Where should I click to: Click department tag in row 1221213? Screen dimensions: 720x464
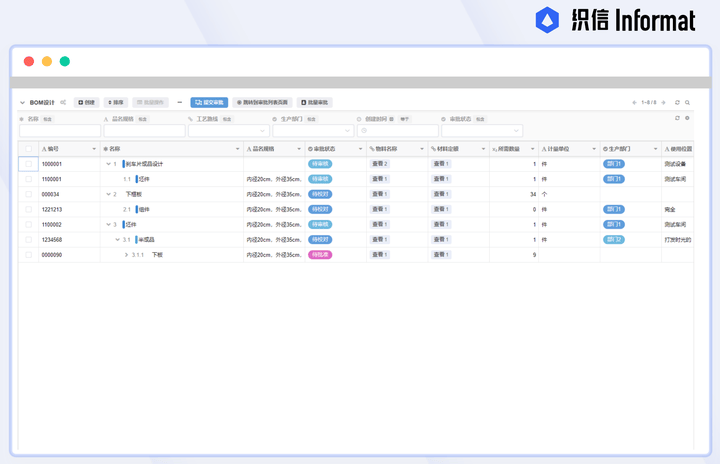point(614,209)
